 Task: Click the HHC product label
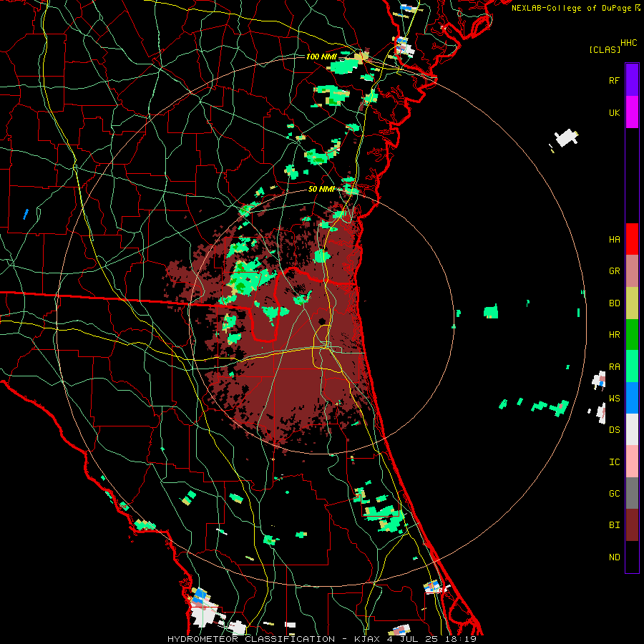[629, 43]
